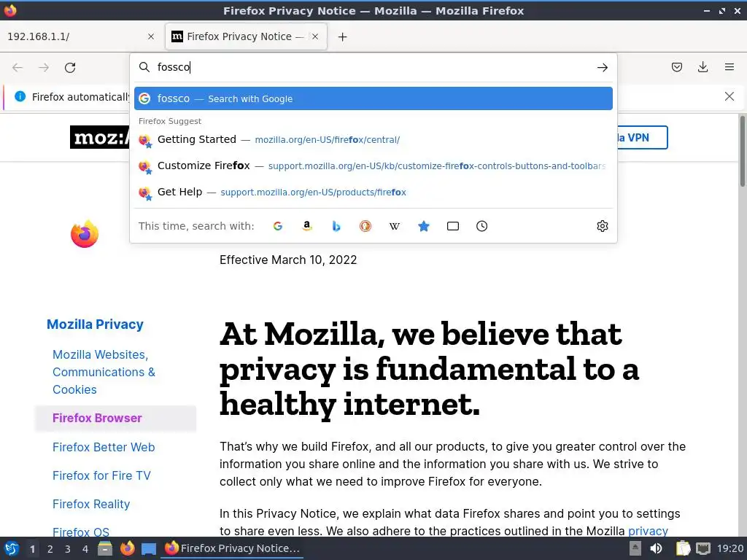The width and height of the screenshot is (747, 560).
Task: Search this time with Amazon
Action: point(307,226)
